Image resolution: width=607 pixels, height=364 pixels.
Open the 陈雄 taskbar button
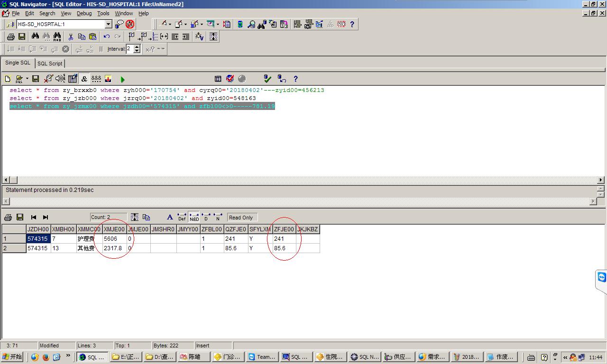194,357
